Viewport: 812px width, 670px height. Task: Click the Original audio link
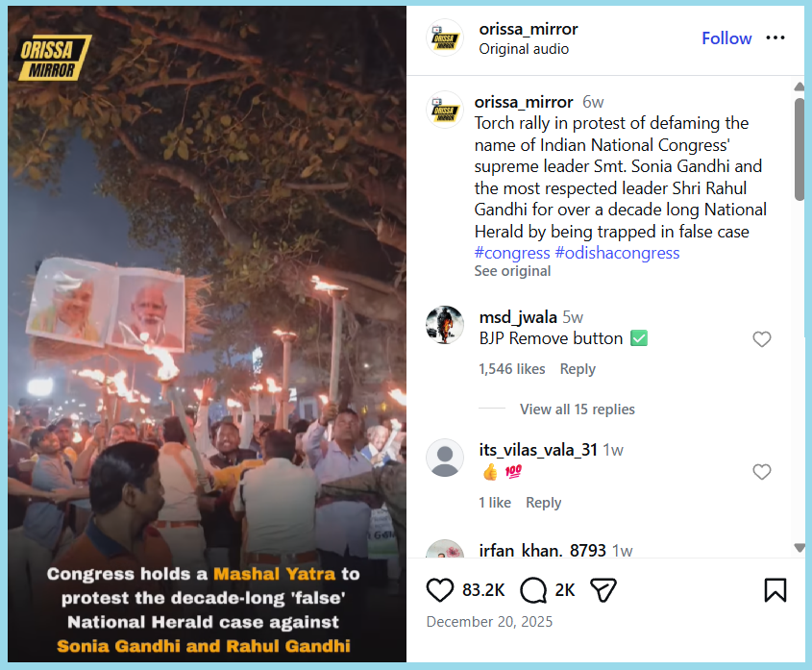(x=524, y=49)
